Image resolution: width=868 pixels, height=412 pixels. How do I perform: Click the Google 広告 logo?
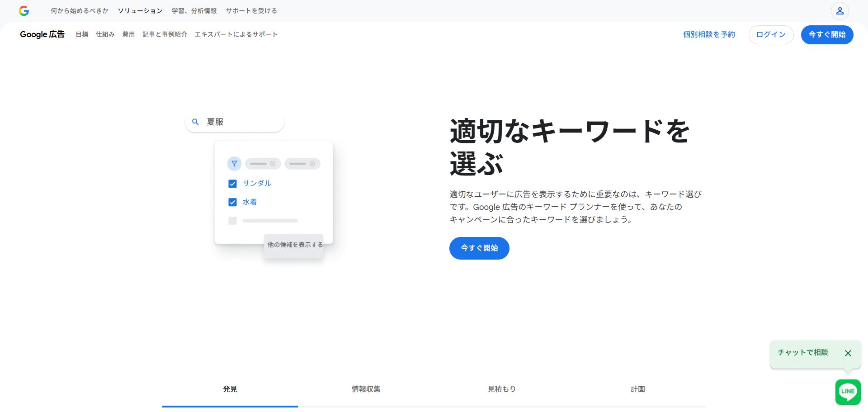[42, 34]
